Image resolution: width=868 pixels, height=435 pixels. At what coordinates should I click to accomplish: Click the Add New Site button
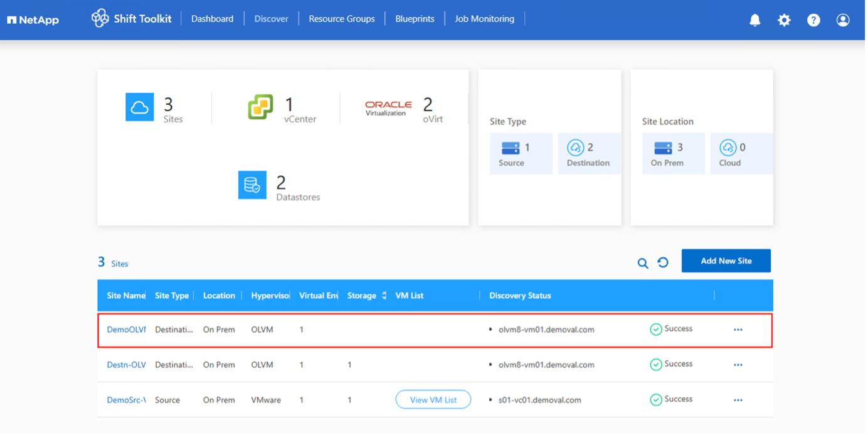pyautogui.click(x=726, y=261)
